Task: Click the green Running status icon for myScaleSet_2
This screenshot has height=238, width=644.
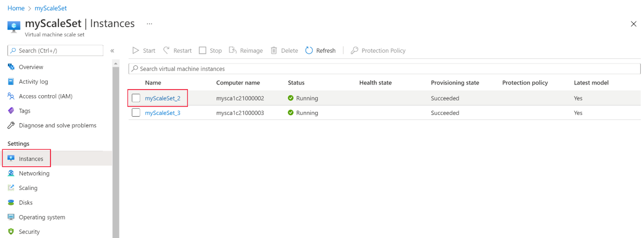Action: [291, 98]
